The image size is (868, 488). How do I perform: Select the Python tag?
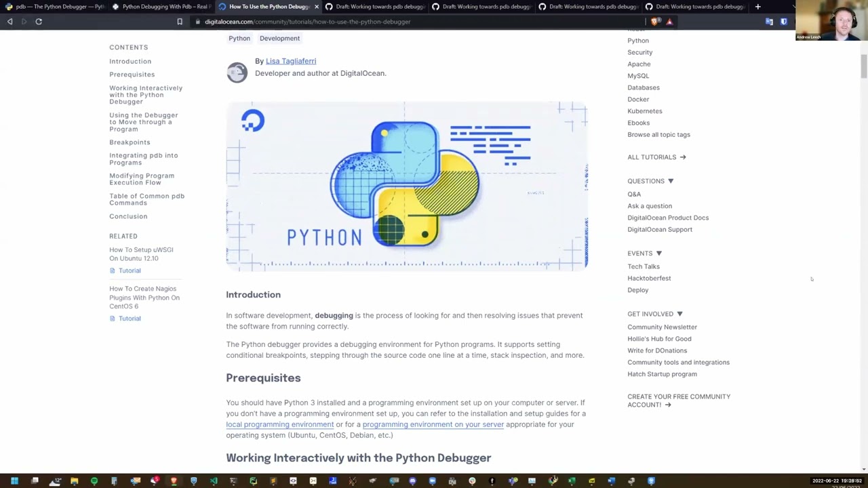239,39
